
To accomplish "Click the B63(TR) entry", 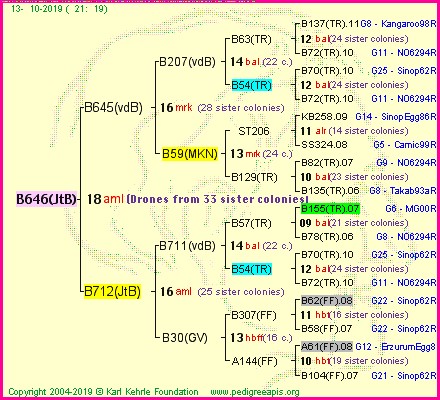I will click(252, 39).
